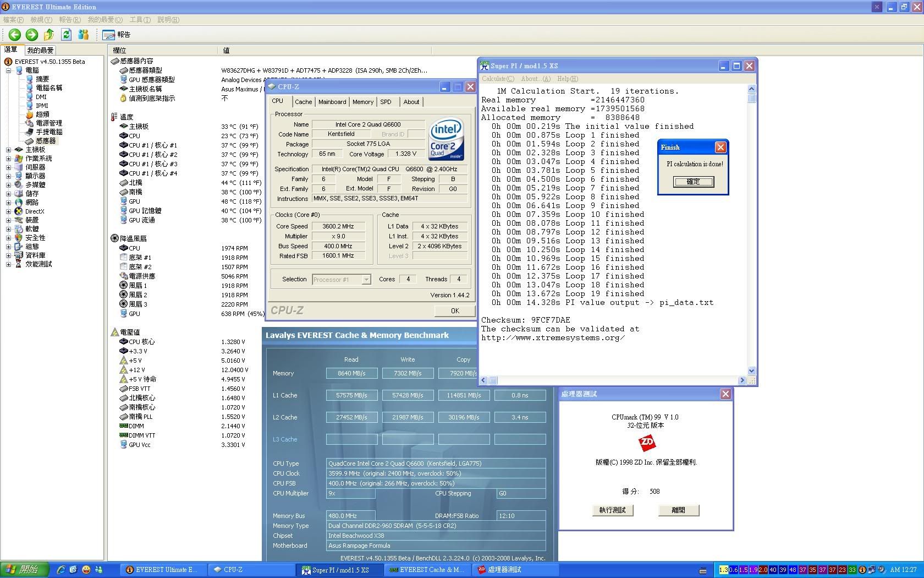Open the Mainboard tab in CPU-Z
The width and height of the screenshot is (924, 578).
[332, 102]
